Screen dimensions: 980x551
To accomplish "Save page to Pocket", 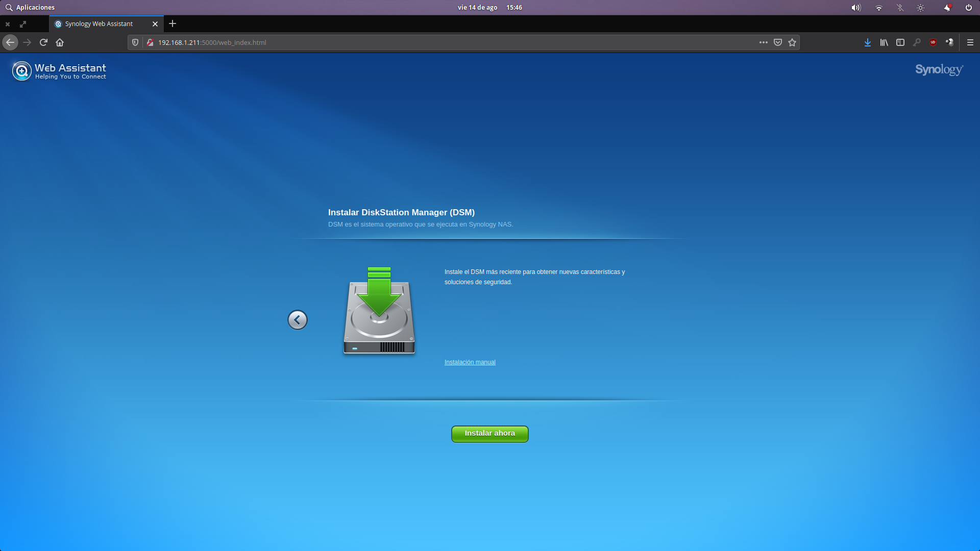I will 777,42.
